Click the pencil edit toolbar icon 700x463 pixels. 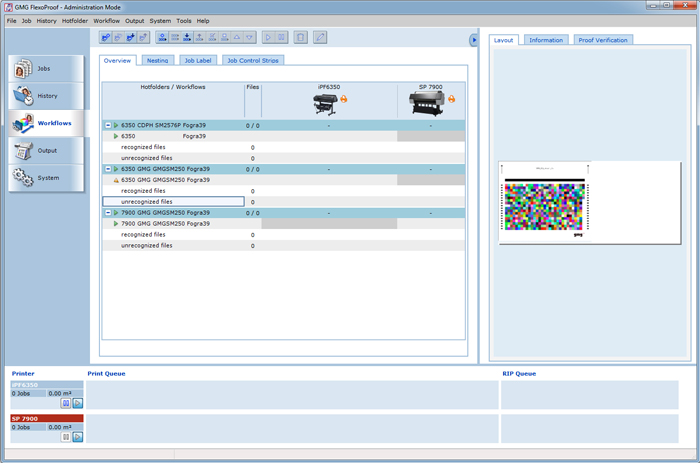pos(320,38)
